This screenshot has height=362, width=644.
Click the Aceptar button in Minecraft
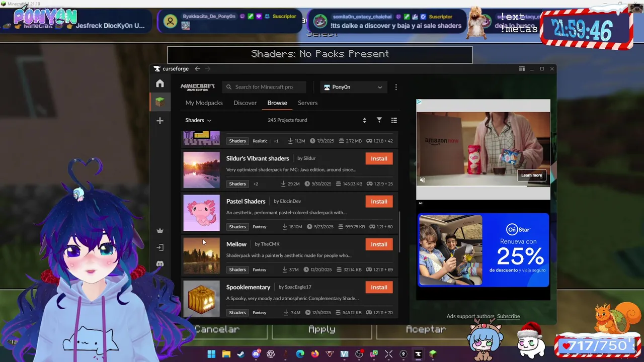(x=426, y=329)
